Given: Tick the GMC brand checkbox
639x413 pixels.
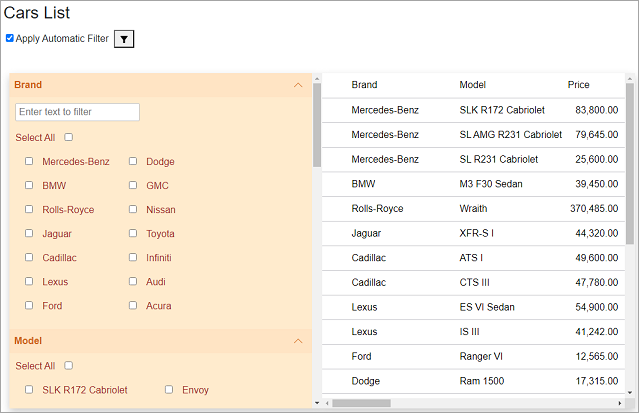Looking at the screenshot, I should (133, 185).
